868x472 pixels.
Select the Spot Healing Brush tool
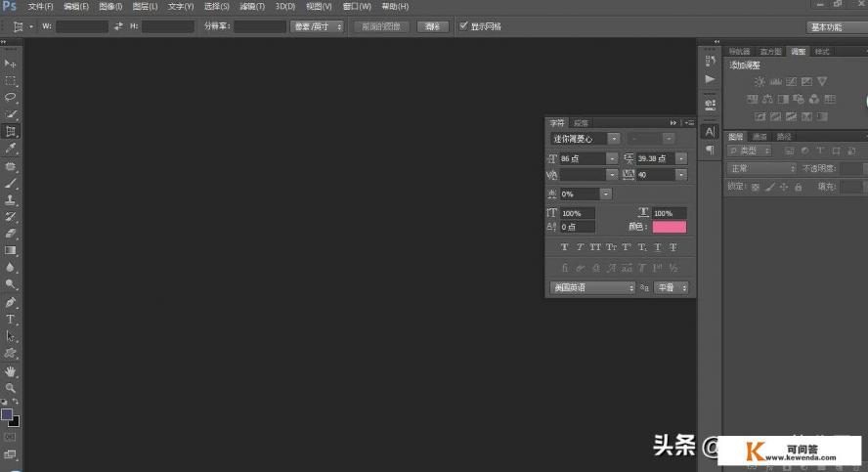tap(10, 166)
